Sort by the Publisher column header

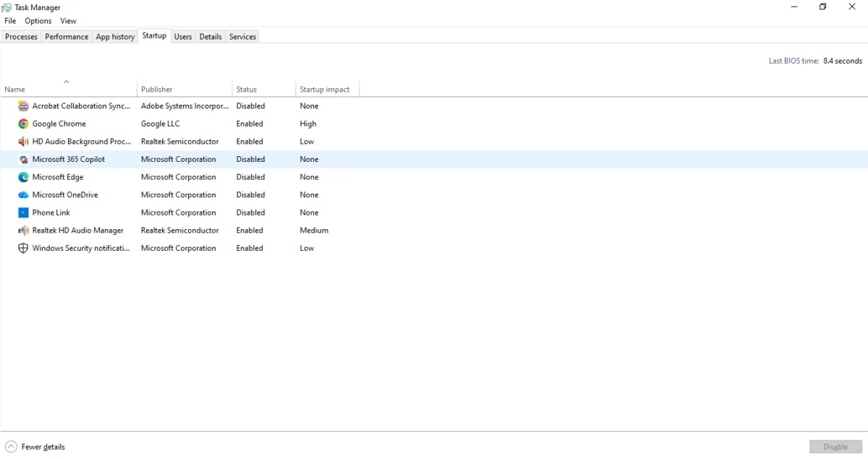(184, 87)
